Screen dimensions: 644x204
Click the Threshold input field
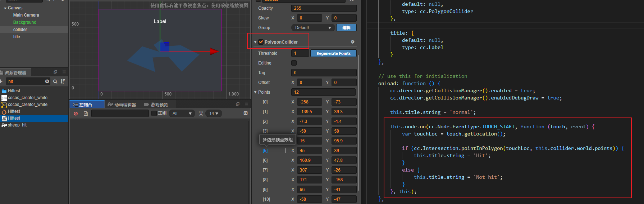[300, 53]
